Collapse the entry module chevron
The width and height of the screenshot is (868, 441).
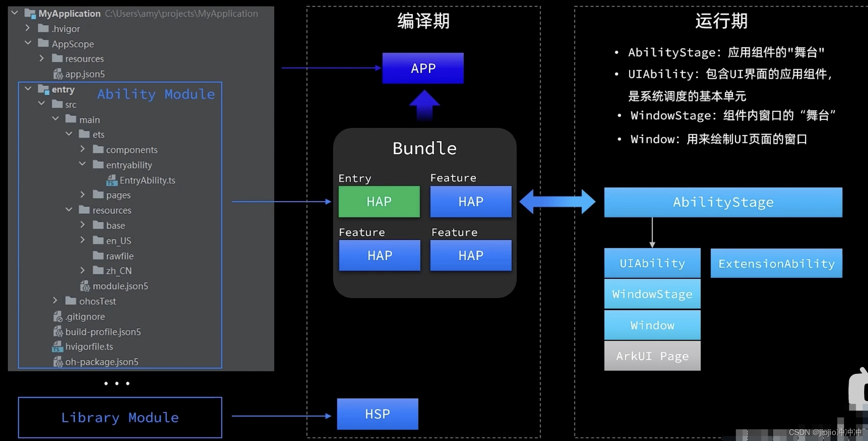28,88
